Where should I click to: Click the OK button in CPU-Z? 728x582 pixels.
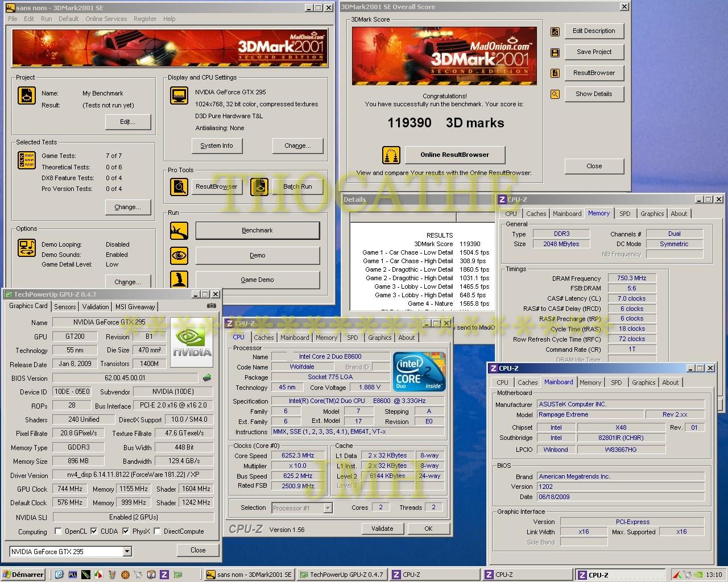pyautogui.click(x=428, y=529)
